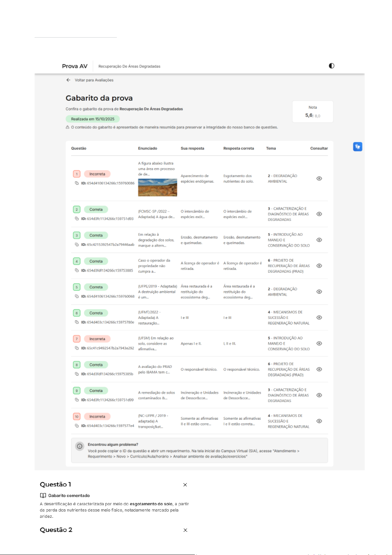View question 8 details with eye icon
The image size is (392, 555).
pyautogui.click(x=319, y=369)
